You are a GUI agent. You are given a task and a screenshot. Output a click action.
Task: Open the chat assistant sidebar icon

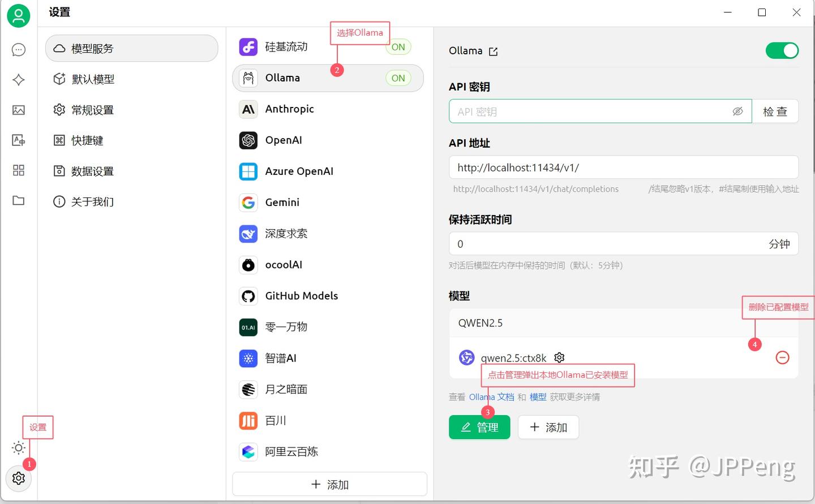19,50
